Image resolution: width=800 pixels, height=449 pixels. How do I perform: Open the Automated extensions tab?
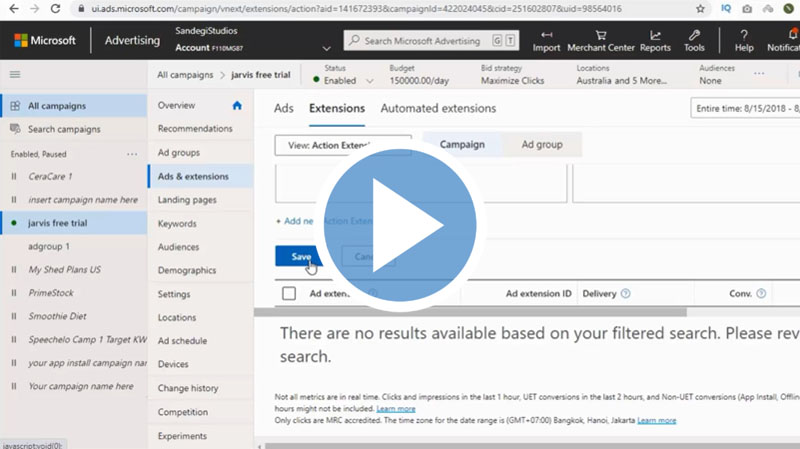point(438,108)
